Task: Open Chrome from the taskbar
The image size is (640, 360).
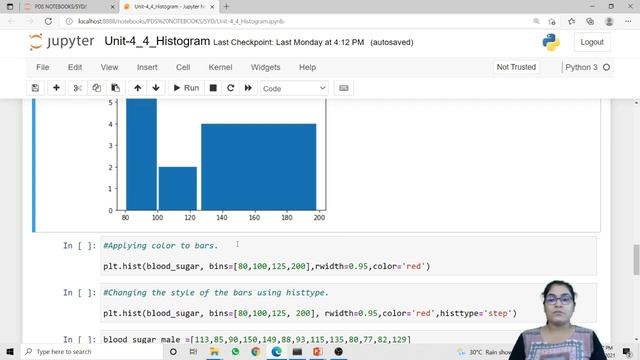Action: (256, 351)
